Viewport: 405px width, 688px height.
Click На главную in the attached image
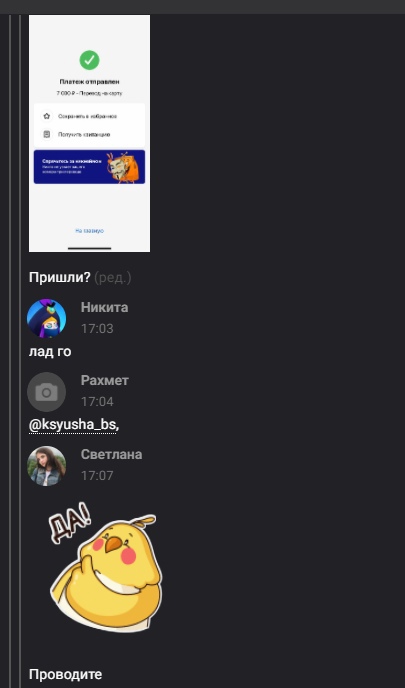click(90, 231)
